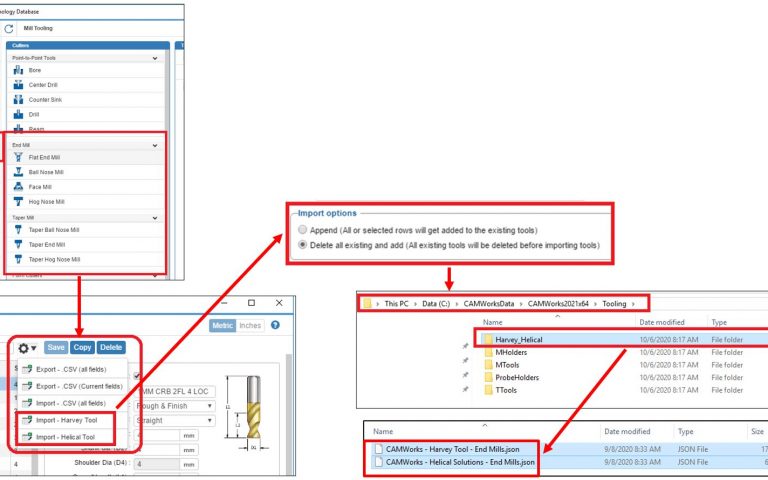Collapse the Taper Mill group chevron

154,217
